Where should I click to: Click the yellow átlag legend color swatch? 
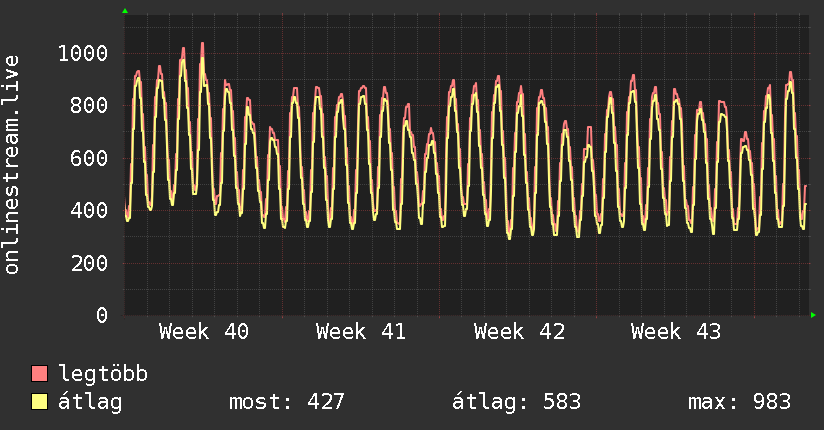coord(39,402)
